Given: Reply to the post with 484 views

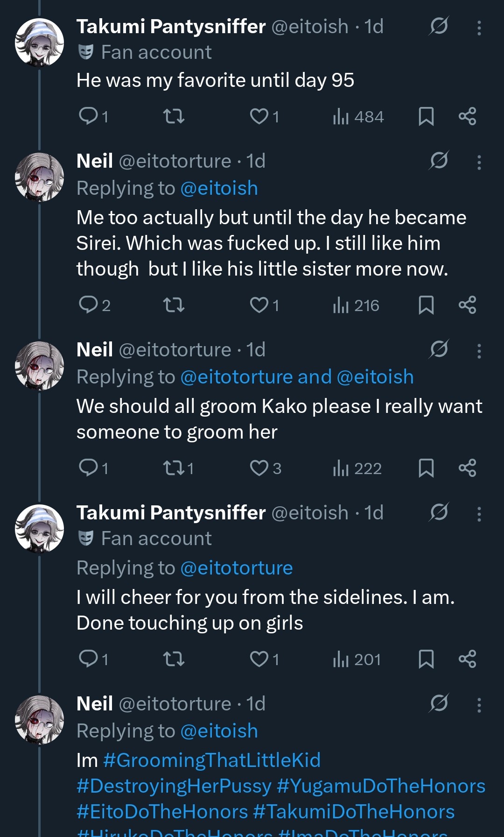Looking at the screenshot, I should coord(88,116).
